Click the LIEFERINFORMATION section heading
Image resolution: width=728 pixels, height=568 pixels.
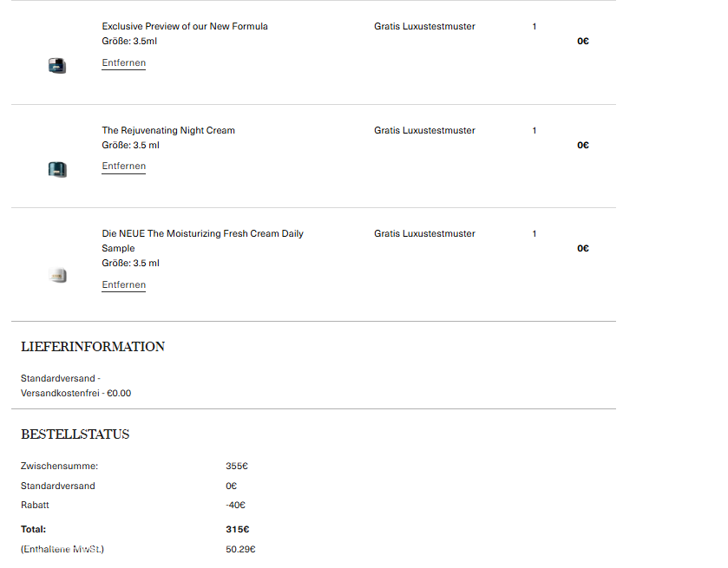93,347
